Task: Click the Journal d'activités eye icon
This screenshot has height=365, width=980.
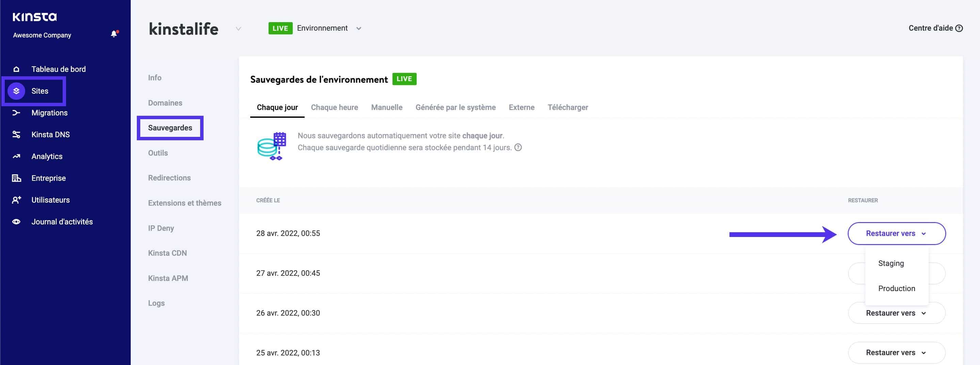Action: tap(16, 221)
